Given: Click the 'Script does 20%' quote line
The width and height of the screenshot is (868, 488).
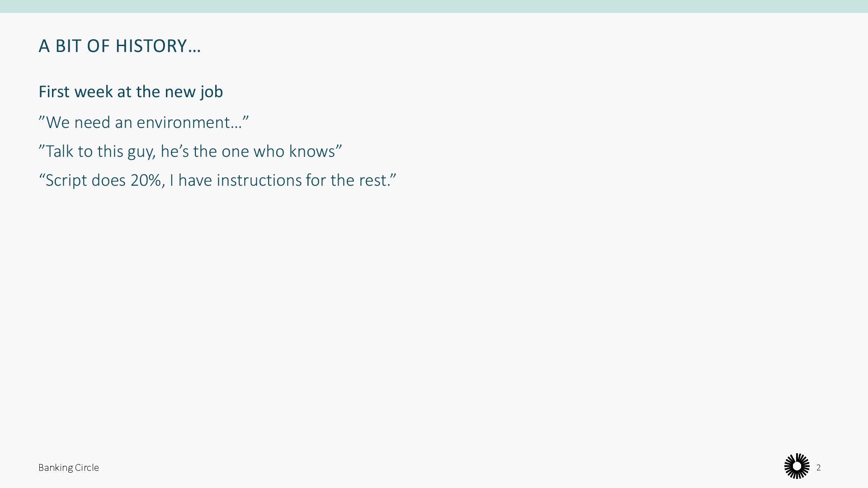Looking at the screenshot, I should coord(217,180).
